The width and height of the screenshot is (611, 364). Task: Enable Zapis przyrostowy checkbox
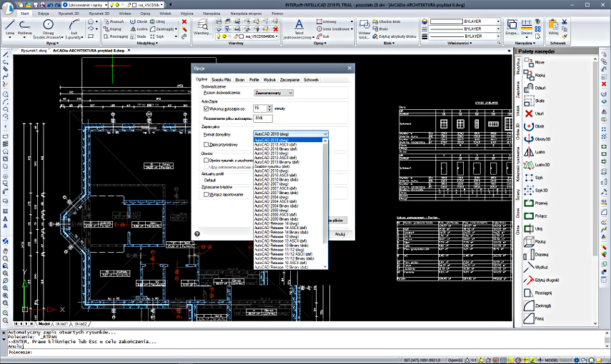pyautogui.click(x=206, y=144)
